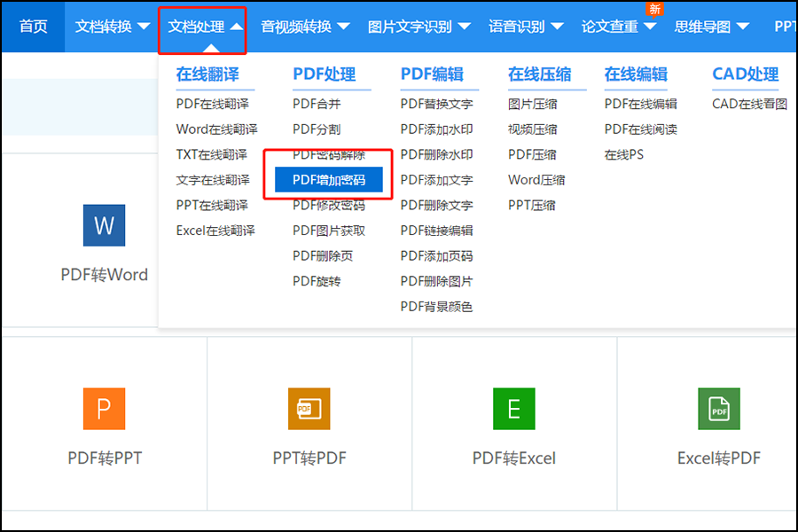The image size is (798, 532).
Task: Click 视频压缩
Action: [x=532, y=129]
